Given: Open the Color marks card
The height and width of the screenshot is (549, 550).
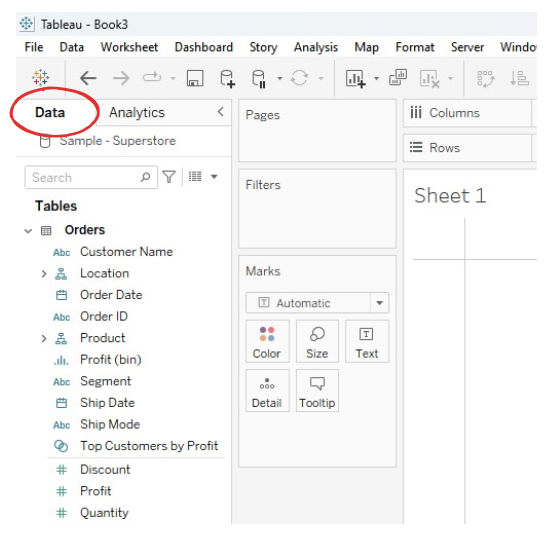Looking at the screenshot, I should coord(267,341).
